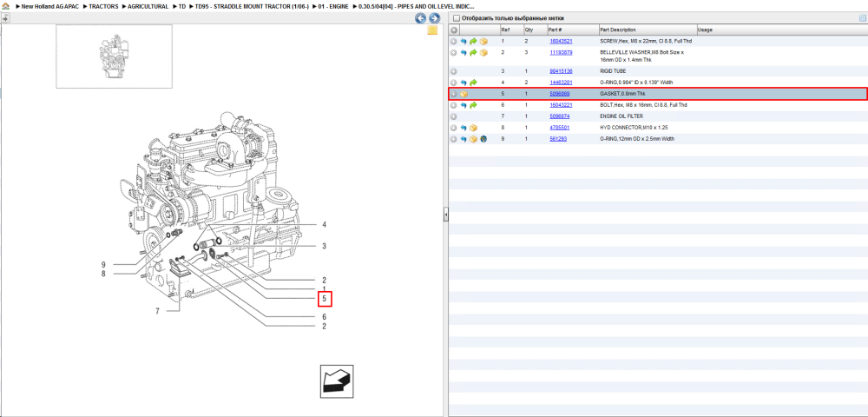Click callout number 9 in diagram
868x417 pixels.
point(103,265)
